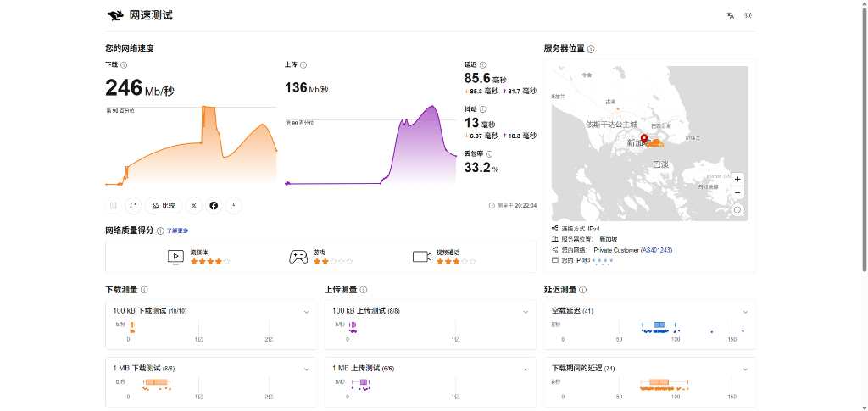Image resolution: width=868 pixels, height=411 pixels.
Task: Click the 视频通话 star rating
Action: 456,262
